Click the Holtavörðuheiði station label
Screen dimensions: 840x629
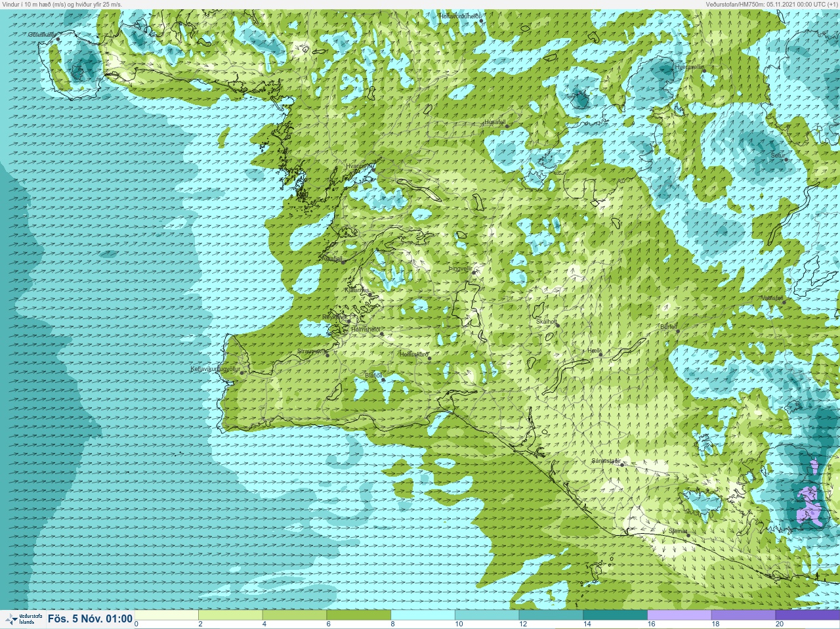point(460,15)
